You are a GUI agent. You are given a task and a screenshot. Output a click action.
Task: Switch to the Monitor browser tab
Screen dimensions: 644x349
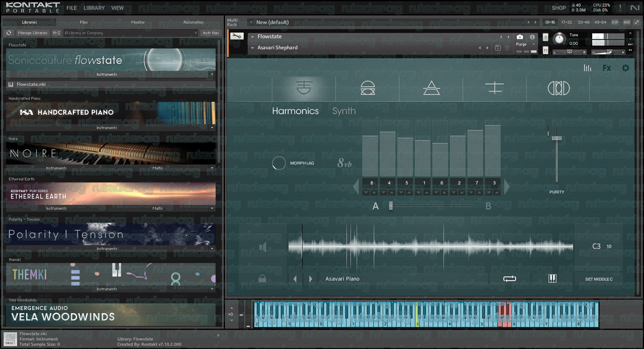[x=138, y=22]
